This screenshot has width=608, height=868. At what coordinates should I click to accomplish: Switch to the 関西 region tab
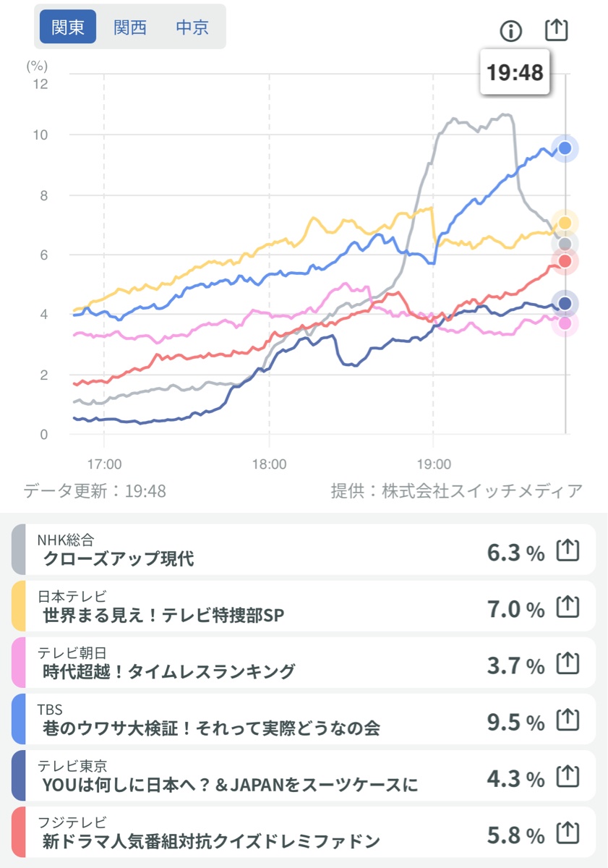click(x=130, y=27)
